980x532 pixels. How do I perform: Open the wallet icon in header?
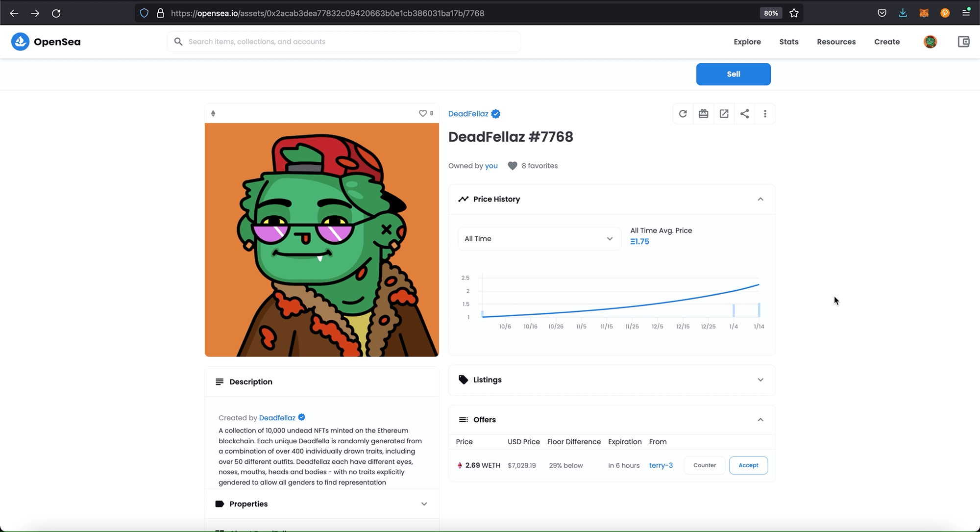(x=963, y=42)
